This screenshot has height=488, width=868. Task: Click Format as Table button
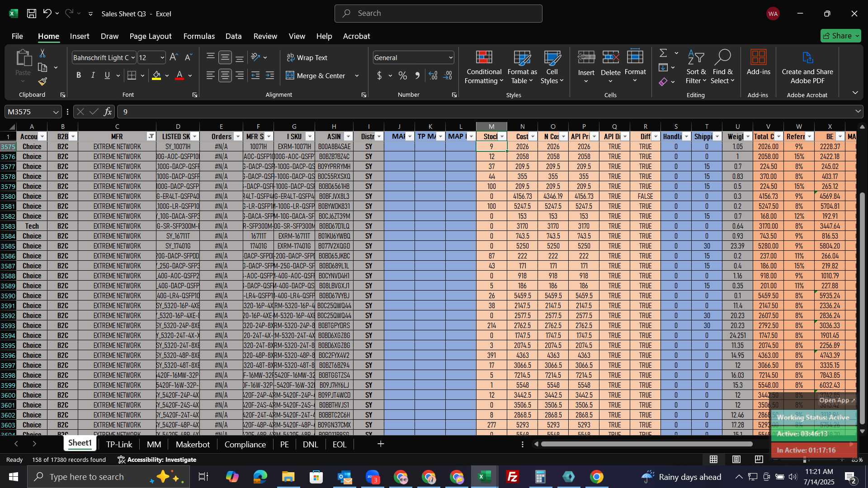coord(522,67)
